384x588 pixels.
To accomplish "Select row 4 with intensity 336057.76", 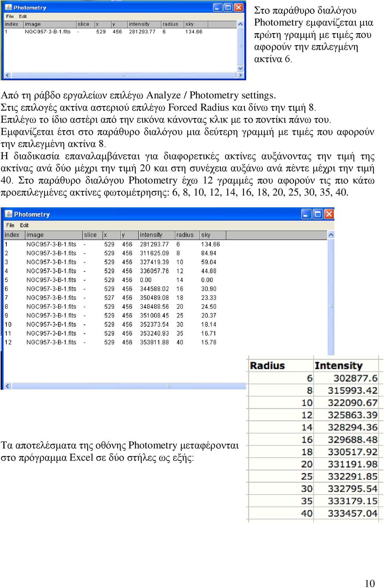I will point(165,271).
